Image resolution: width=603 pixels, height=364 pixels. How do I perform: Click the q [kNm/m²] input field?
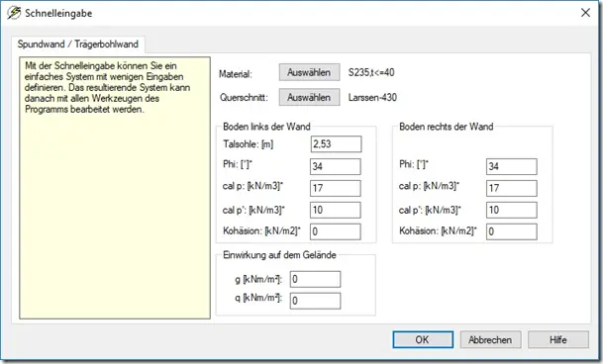point(315,301)
